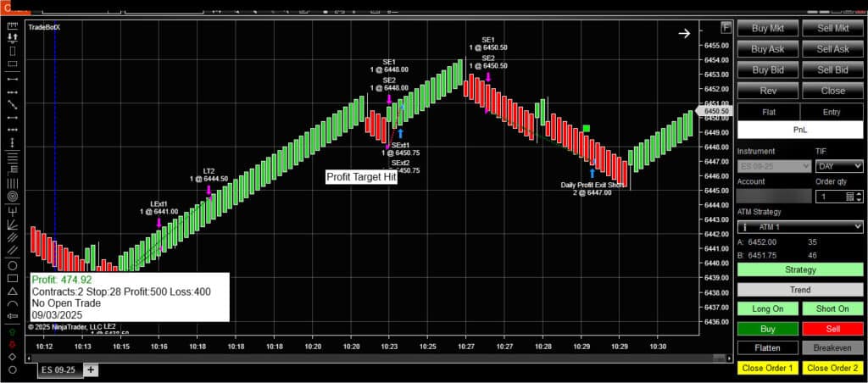Viewport: 868px width, 383px height.
Task: Select the Ruler drawing tool
Action: [x=12, y=26]
